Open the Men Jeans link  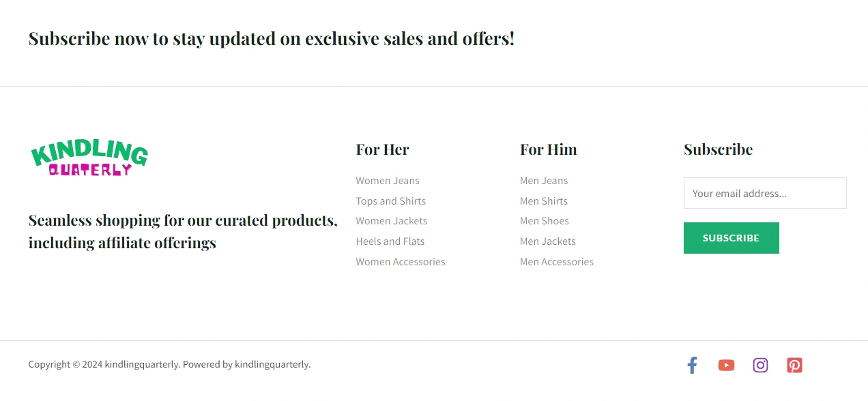(x=544, y=181)
